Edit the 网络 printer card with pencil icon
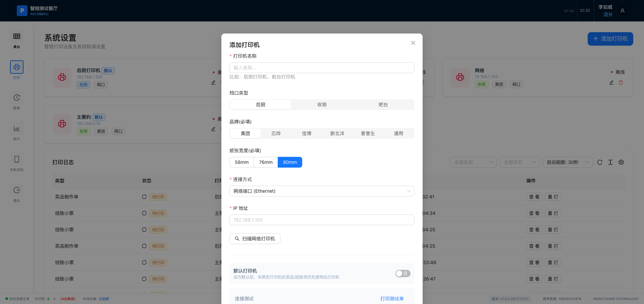This screenshot has height=304, width=644. 611,82
